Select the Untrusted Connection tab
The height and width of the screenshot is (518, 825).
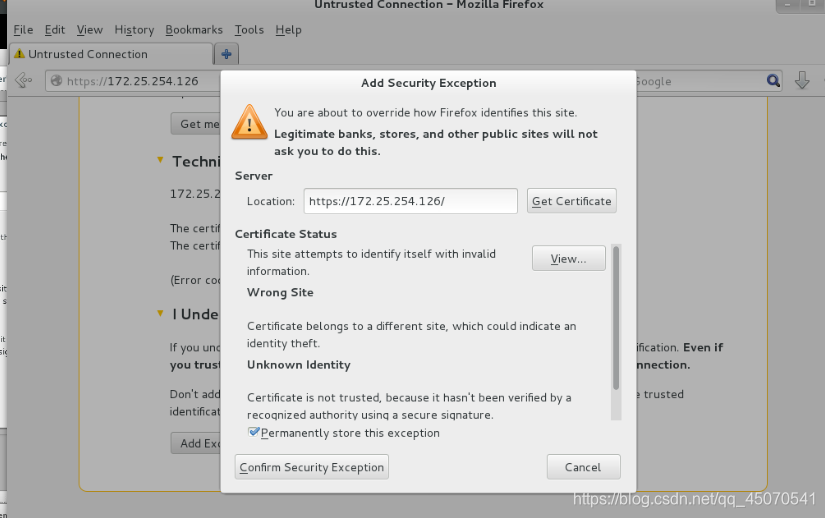(111, 54)
